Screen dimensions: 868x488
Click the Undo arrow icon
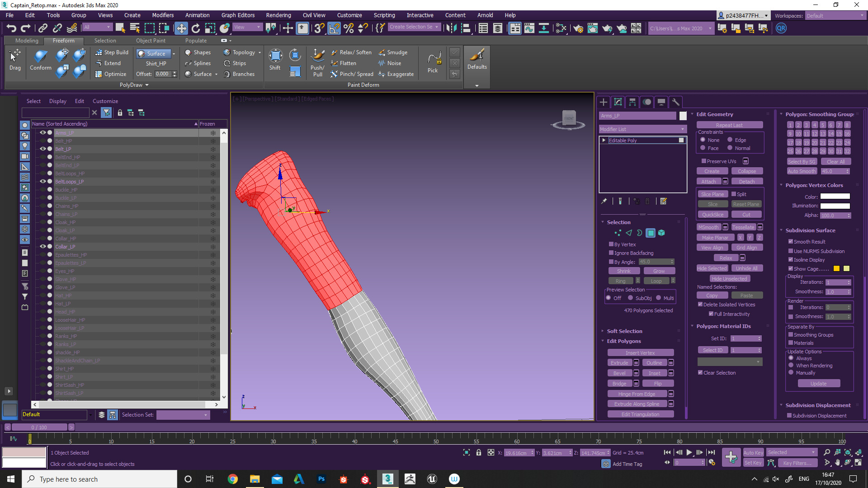(11, 28)
